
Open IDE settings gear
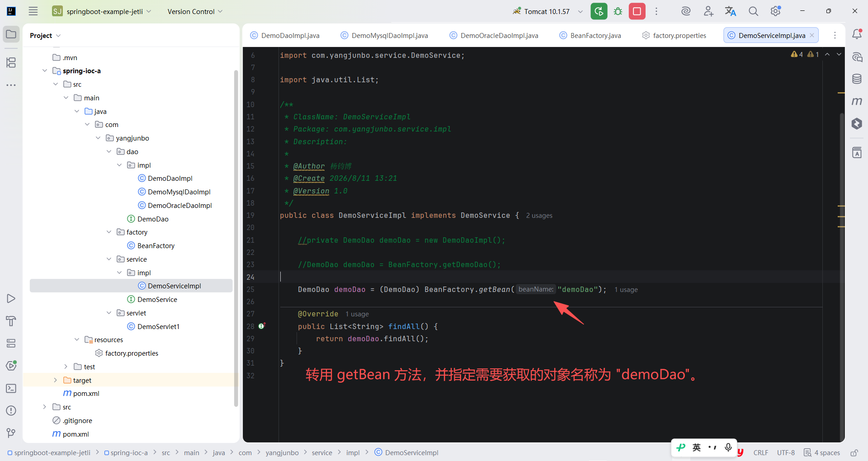pyautogui.click(x=776, y=11)
